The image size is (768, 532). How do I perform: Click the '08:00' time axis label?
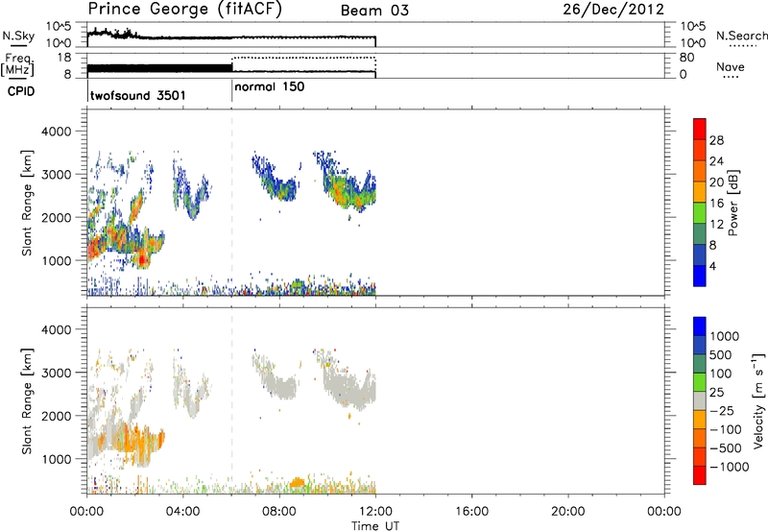(279, 512)
